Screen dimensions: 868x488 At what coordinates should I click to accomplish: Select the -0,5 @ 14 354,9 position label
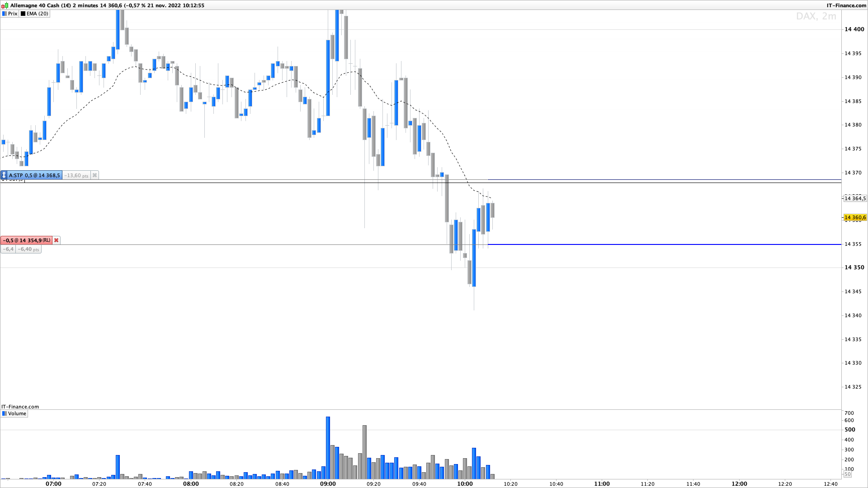(x=27, y=240)
